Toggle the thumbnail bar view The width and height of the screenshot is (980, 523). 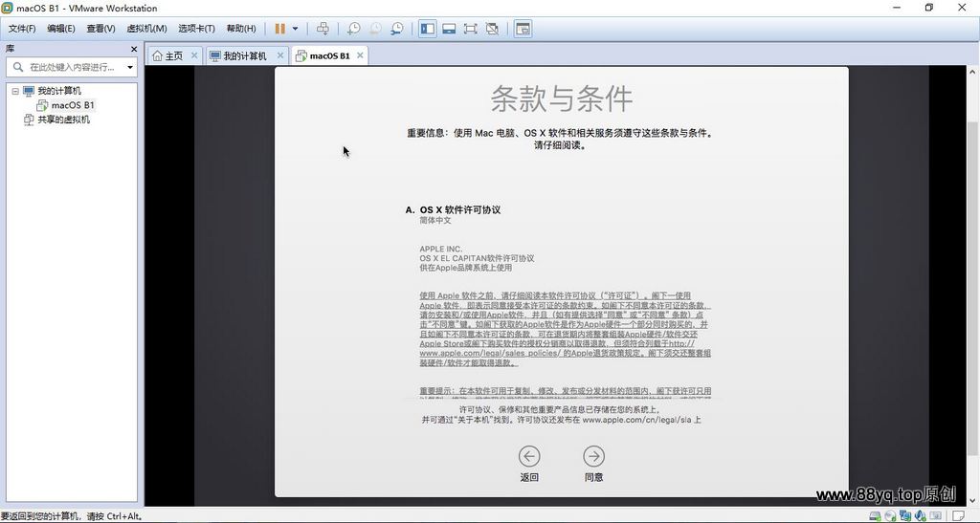pos(449,29)
